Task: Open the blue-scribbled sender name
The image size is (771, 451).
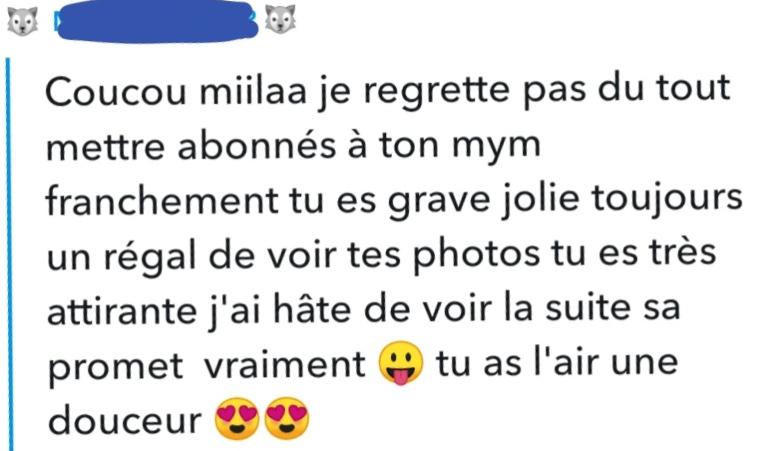Action: click(x=156, y=22)
